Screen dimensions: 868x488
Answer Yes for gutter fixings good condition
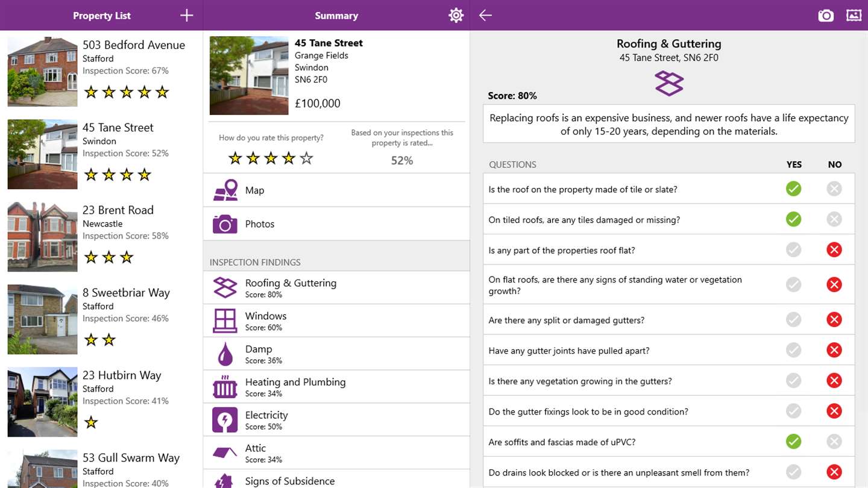793,411
